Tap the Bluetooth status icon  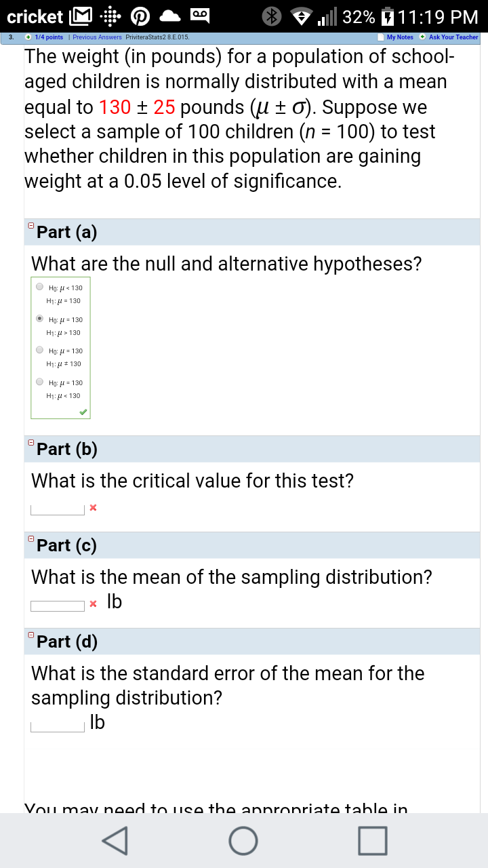(272, 16)
